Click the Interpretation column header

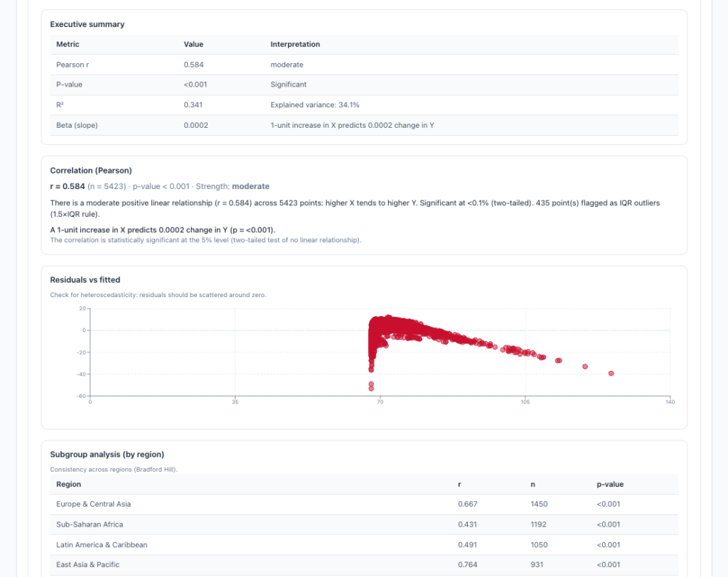[295, 44]
